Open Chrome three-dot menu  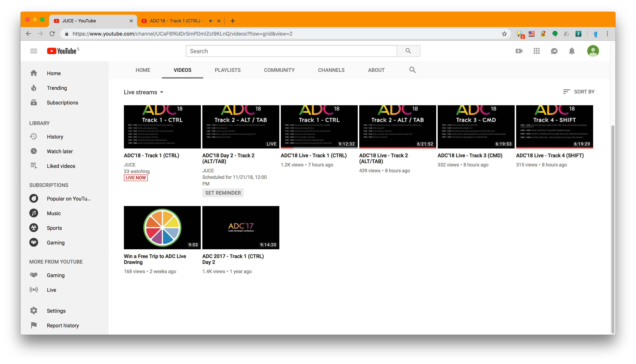[607, 34]
